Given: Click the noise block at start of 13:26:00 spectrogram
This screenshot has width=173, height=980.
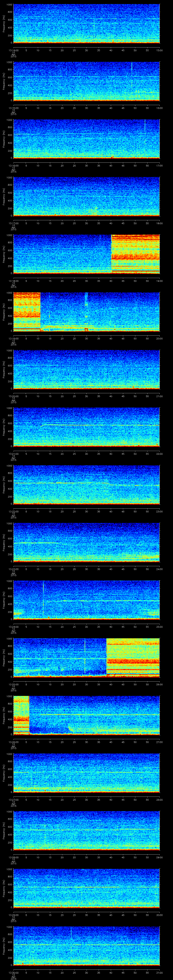Looking at the screenshot, I should [21, 714].
